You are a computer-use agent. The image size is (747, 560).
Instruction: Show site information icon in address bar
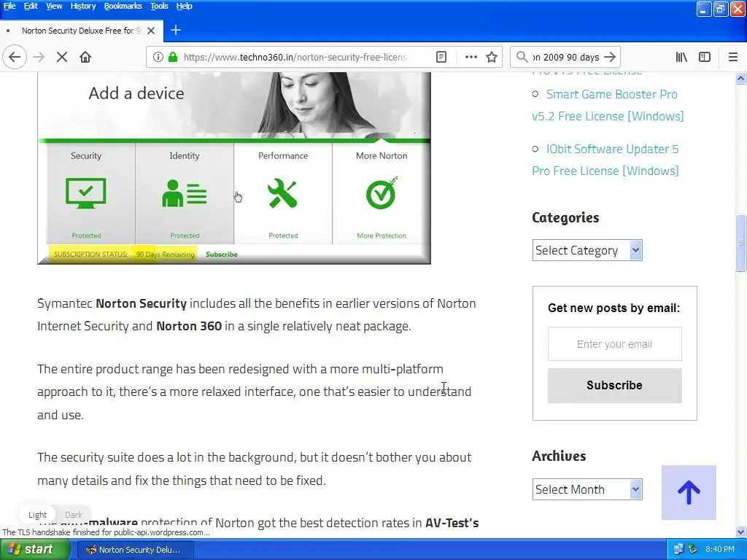[158, 57]
